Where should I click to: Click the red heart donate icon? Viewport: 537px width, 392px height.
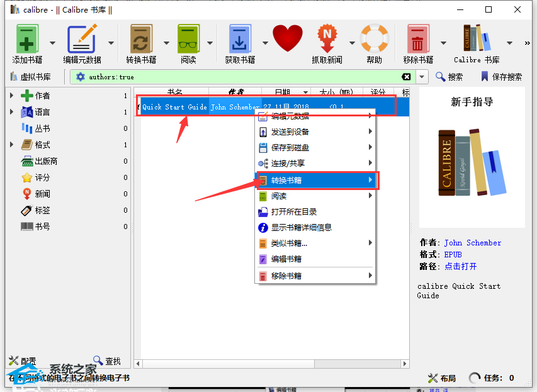click(x=288, y=38)
